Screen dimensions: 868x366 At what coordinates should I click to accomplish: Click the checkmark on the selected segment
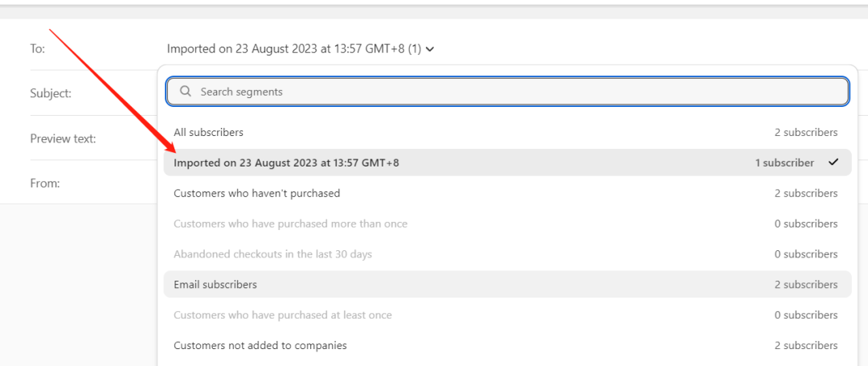pyautogui.click(x=833, y=162)
